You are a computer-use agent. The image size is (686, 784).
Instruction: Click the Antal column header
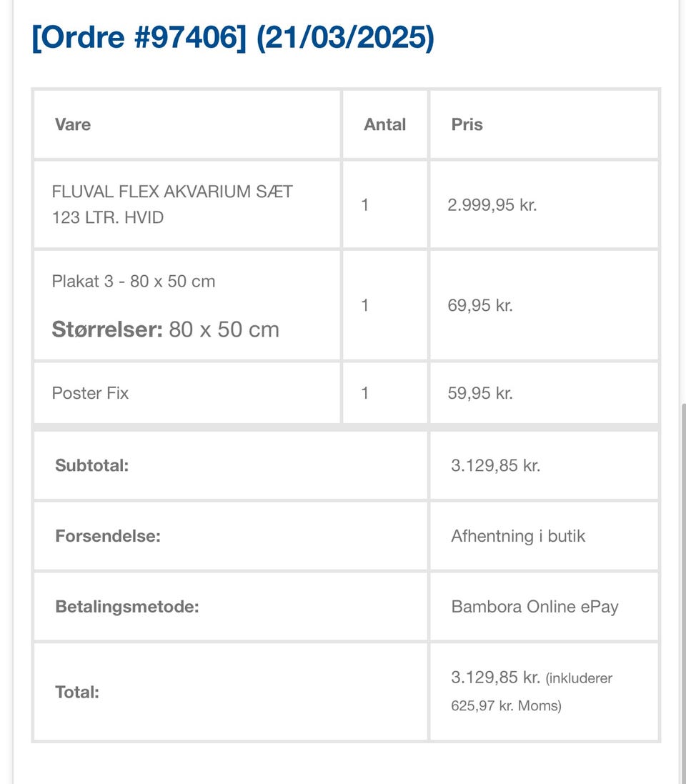click(384, 124)
